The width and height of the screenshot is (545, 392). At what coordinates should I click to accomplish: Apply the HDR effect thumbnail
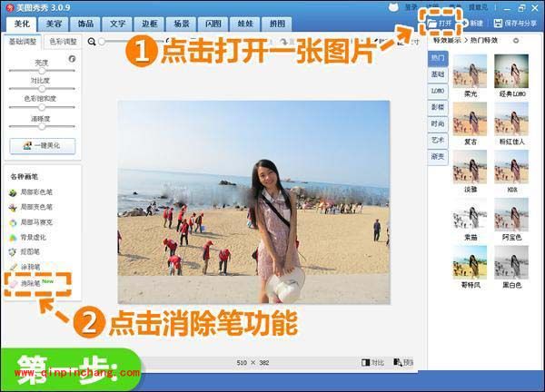(x=511, y=167)
